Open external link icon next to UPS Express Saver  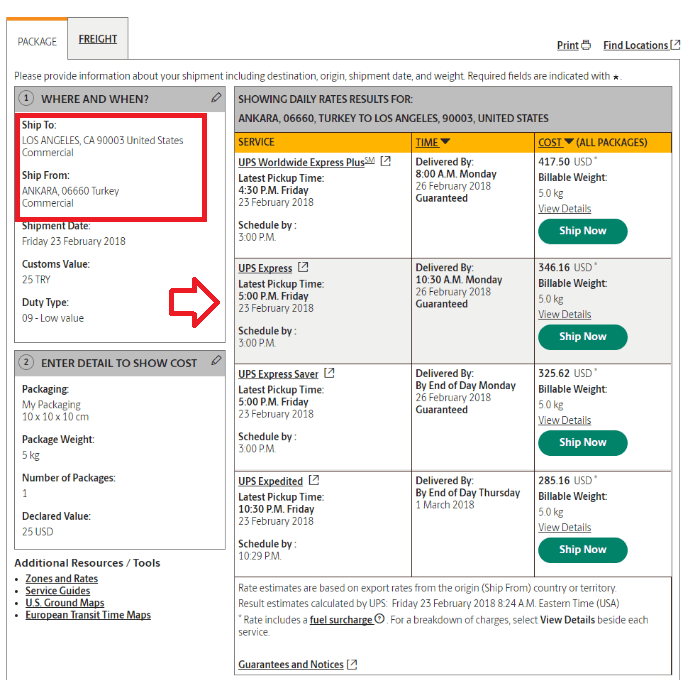[x=329, y=373]
